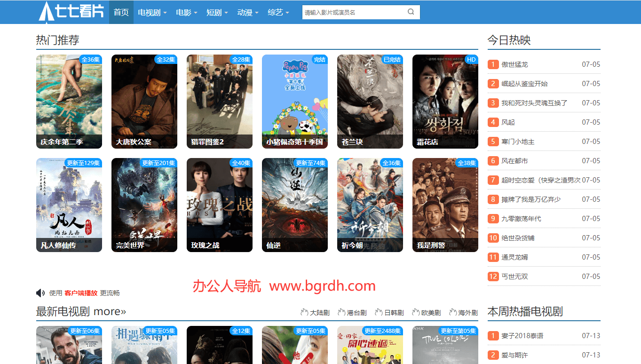Select the 玫瑰之战 poster thumbnail
Viewport: 641px width, 364px height.
(220, 205)
